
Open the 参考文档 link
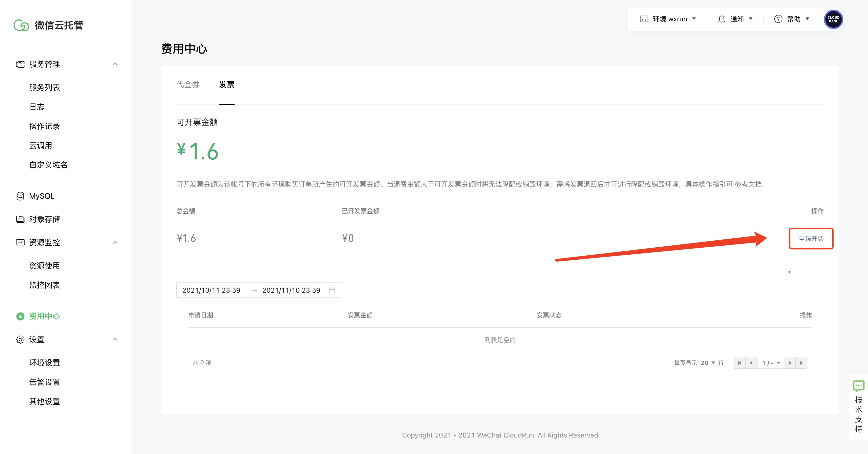click(748, 184)
